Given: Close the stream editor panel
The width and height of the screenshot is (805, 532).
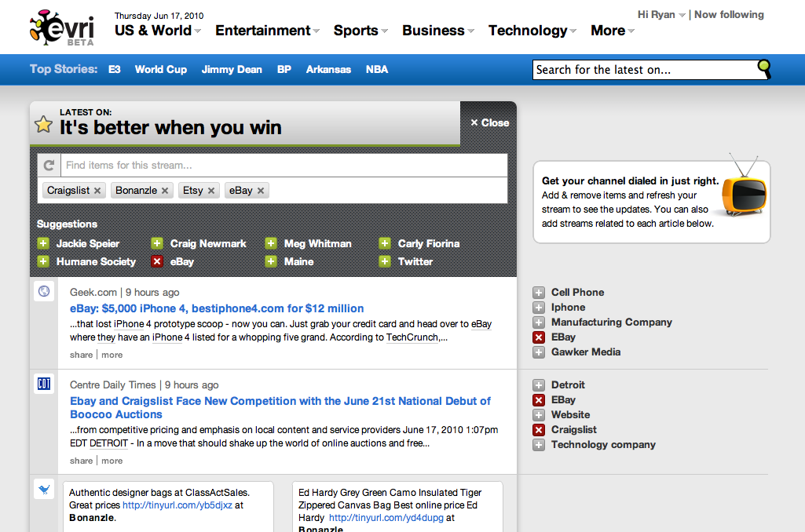Looking at the screenshot, I should click(490, 122).
